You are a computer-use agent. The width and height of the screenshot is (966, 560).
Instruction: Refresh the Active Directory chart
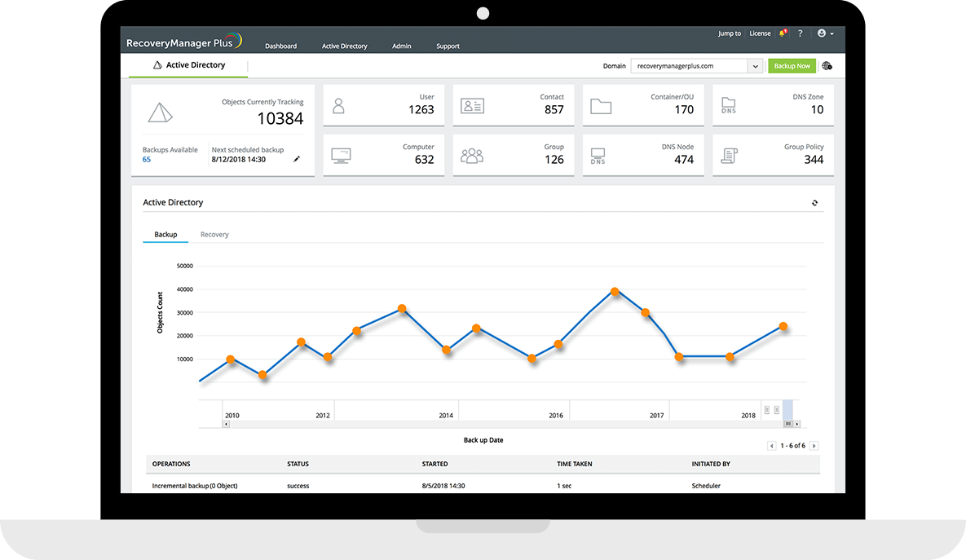[x=814, y=203]
